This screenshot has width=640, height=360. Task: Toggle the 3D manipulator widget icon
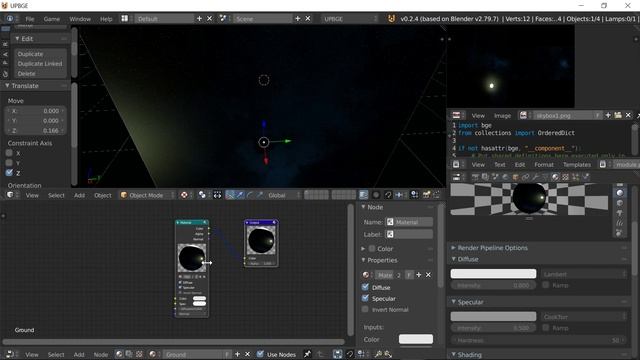(x=230, y=195)
